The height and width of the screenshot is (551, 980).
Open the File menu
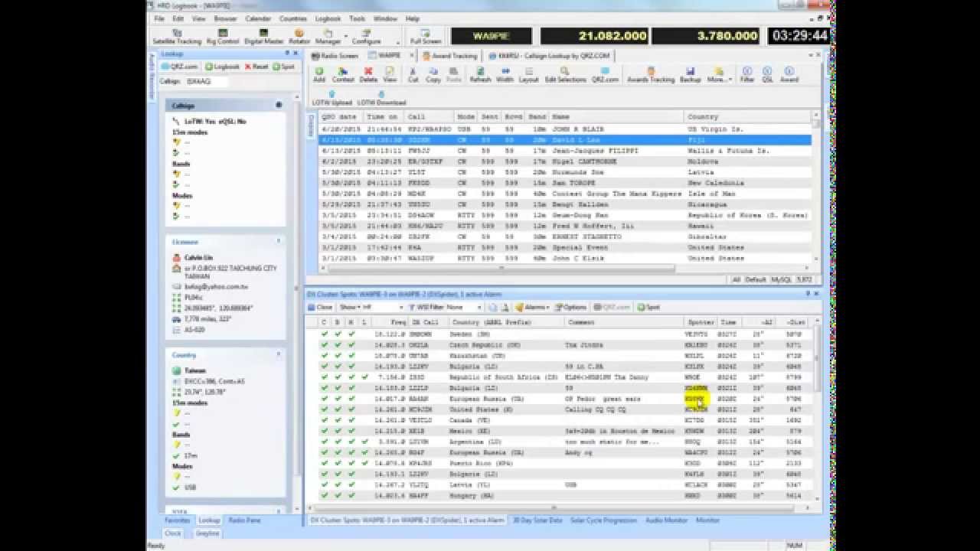coord(159,18)
